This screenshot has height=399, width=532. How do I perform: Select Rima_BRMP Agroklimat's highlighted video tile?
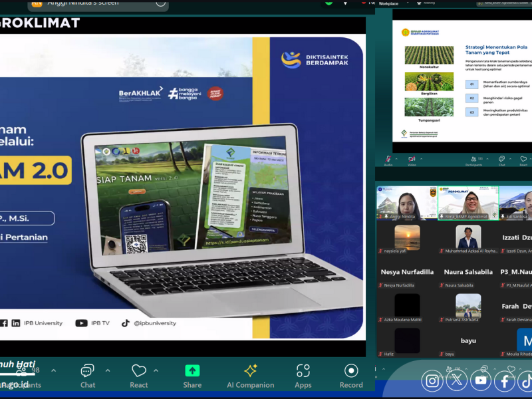468,203
